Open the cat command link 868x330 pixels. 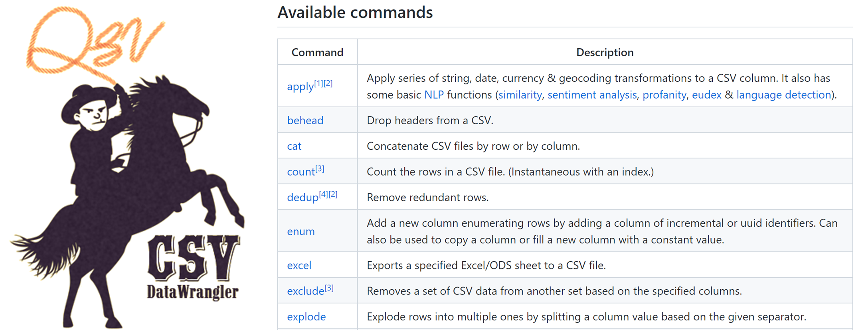point(294,146)
